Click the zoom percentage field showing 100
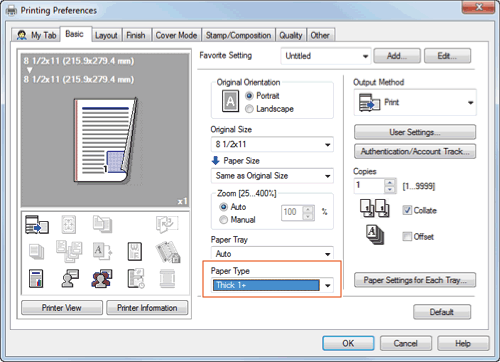 tap(292, 212)
